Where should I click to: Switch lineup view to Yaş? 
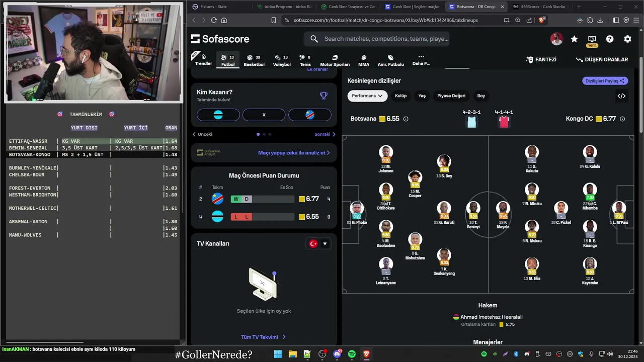(x=422, y=96)
